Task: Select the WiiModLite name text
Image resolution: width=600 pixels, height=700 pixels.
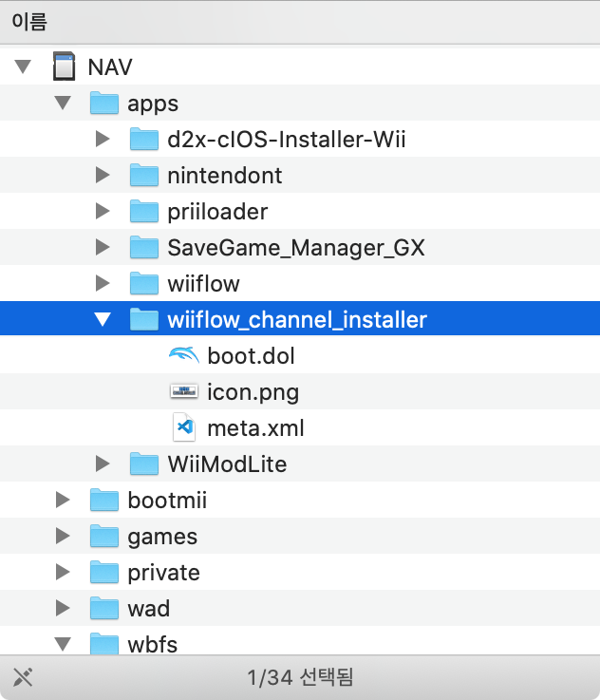Action: [x=227, y=464]
